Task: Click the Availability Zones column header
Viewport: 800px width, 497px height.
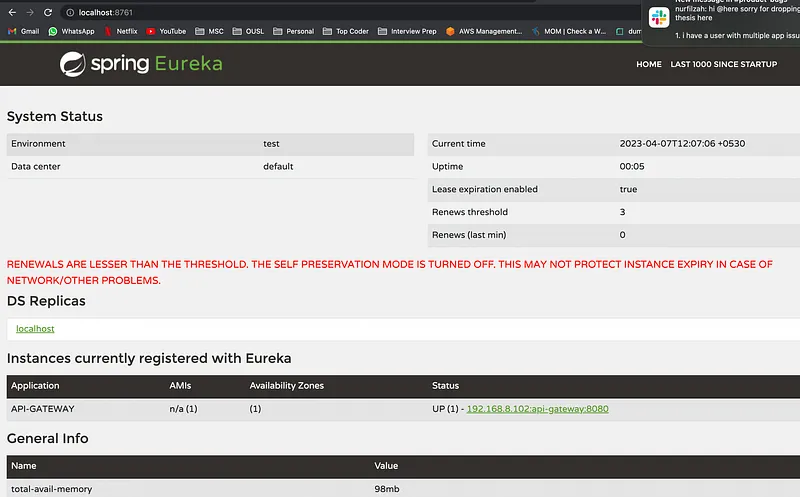Action: [x=286, y=386]
